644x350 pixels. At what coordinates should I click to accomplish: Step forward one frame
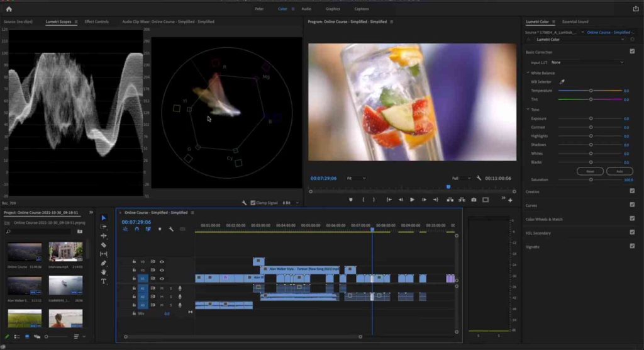click(x=424, y=200)
